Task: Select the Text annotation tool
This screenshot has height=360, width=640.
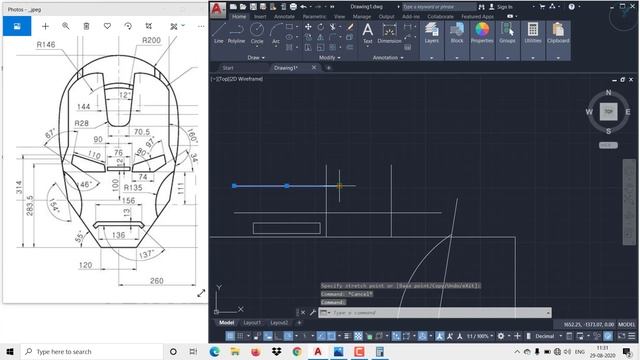Action: (367, 33)
